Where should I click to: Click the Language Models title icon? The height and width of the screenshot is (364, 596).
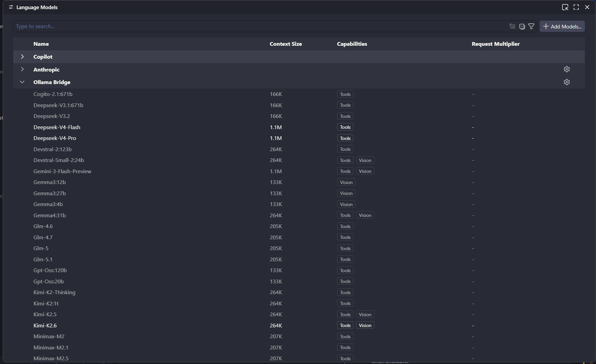click(x=11, y=7)
